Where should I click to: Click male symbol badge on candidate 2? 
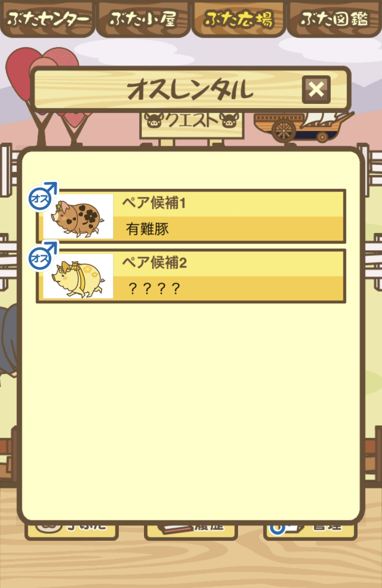click(43, 256)
